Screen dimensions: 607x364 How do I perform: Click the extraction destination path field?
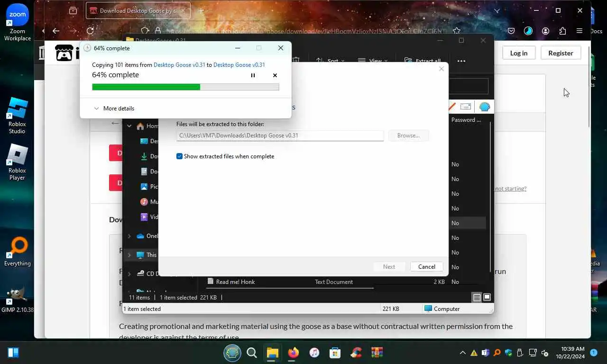click(x=280, y=136)
